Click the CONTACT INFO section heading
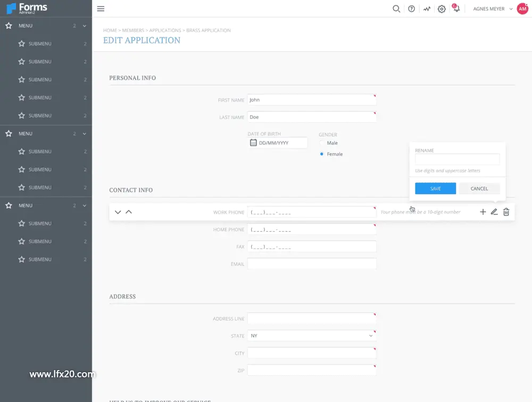The width and height of the screenshot is (532, 402). click(x=131, y=190)
